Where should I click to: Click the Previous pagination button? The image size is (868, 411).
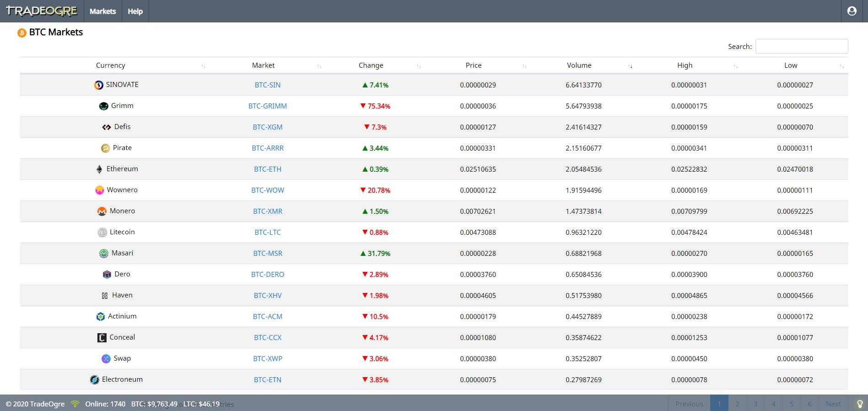[689, 404]
